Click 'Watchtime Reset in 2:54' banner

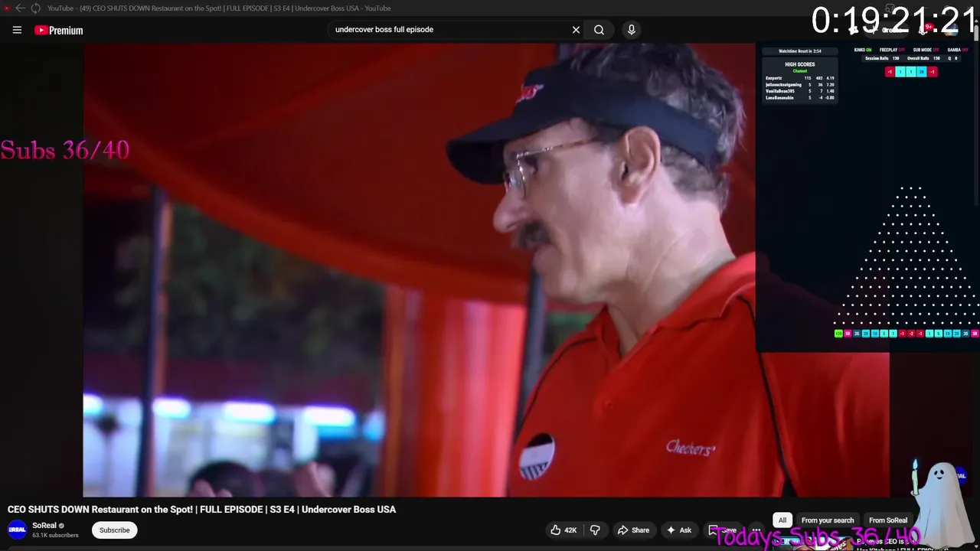[x=799, y=51]
